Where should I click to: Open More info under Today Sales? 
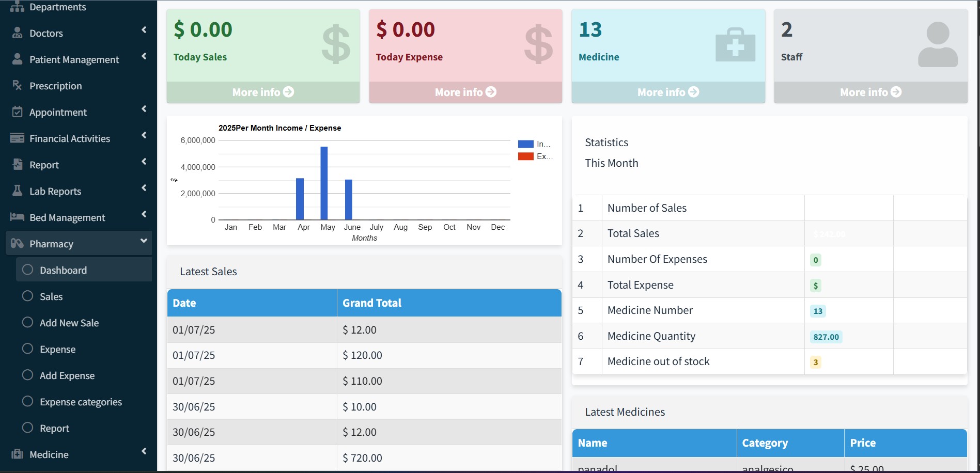(x=263, y=92)
